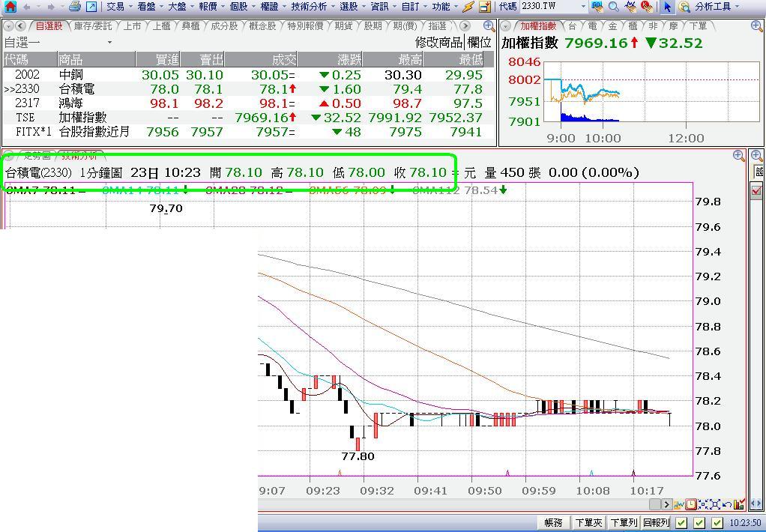This screenshot has height=532, width=766.
Task: Click the waveform indicator icon below chart
Action: point(679,504)
